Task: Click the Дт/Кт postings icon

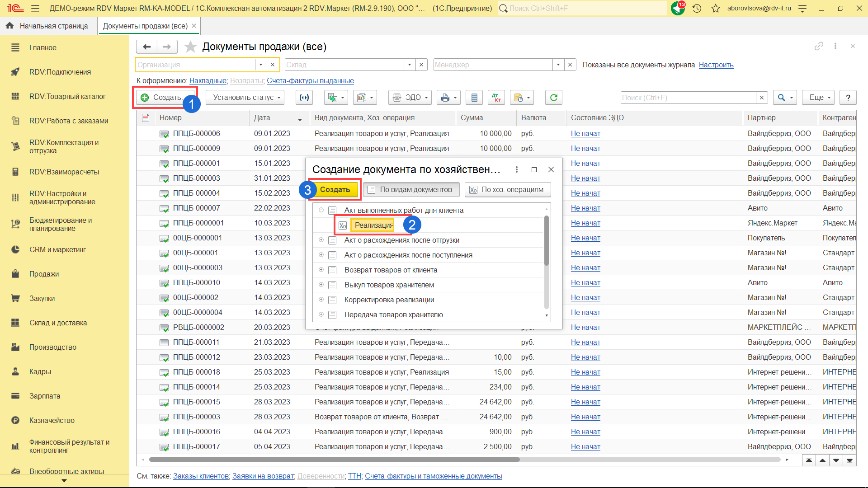Action: pyautogui.click(x=496, y=98)
